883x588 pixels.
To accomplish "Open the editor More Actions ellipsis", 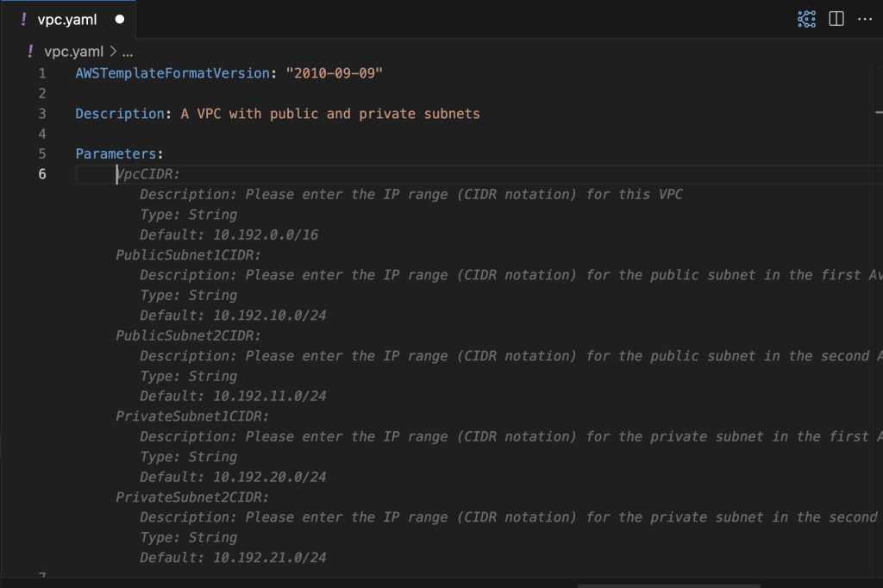I will click(866, 18).
